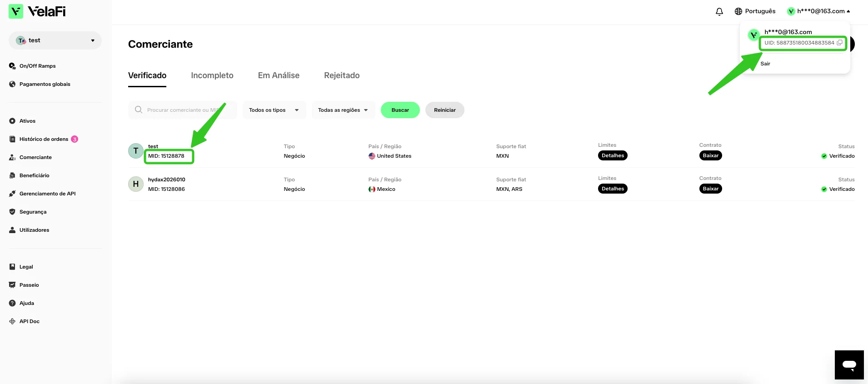Switch to the Em Análise tab
The height and width of the screenshot is (384, 868).
[x=279, y=75]
